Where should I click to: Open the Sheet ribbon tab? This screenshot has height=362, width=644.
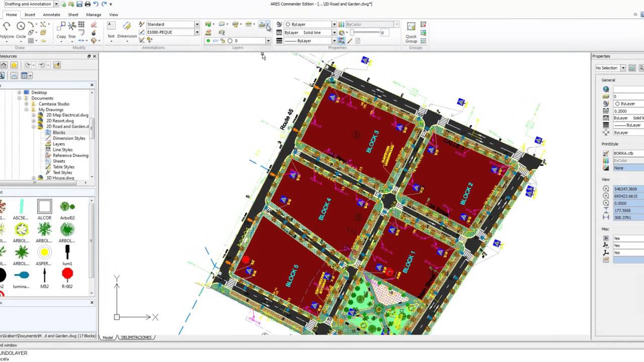(73, 15)
